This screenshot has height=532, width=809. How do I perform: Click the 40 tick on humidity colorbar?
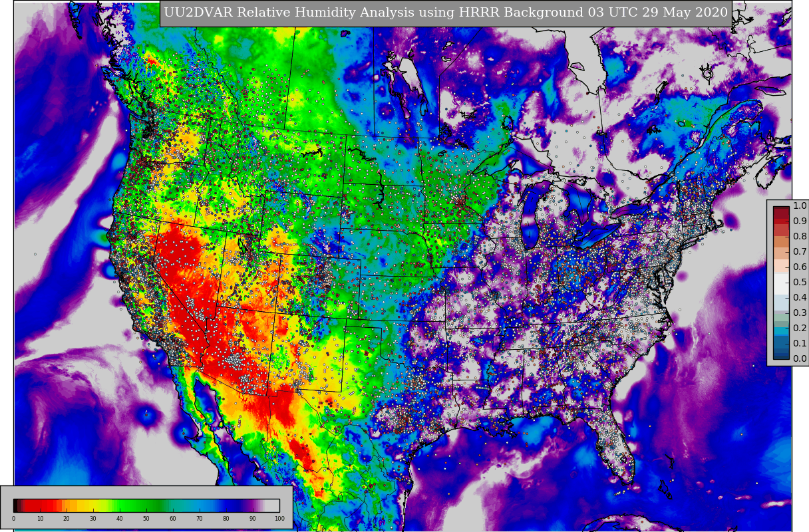click(120, 518)
